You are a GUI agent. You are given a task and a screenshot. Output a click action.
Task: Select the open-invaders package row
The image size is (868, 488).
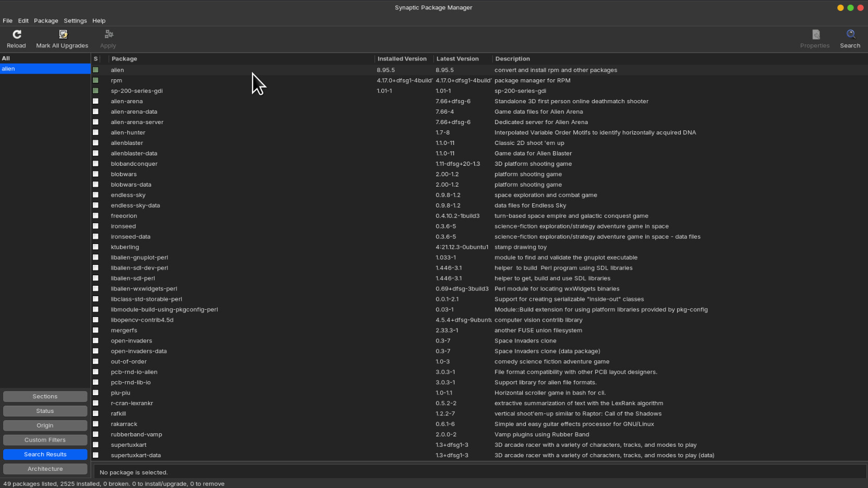coord(479,340)
